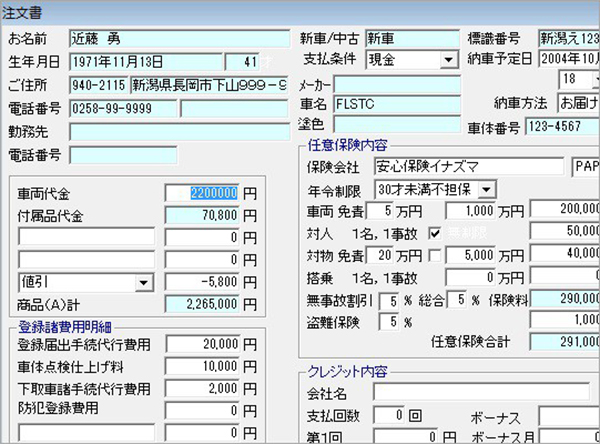Expand the 年令制限 dropdown
Screen dimensions: 600x444
click(486, 189)
